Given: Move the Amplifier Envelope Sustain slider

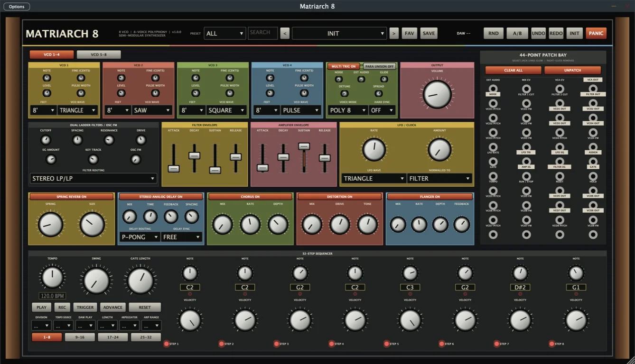Looking at the screenshot, I should tap(304, 146).
